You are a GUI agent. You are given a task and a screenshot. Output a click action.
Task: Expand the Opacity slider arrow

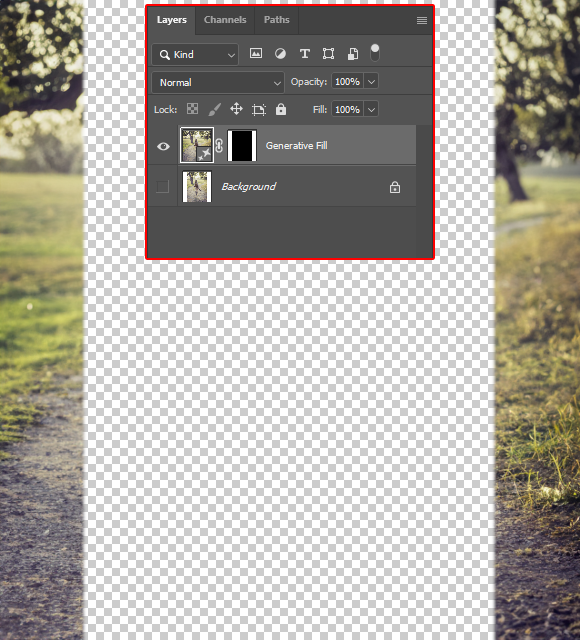click(371, 82)
